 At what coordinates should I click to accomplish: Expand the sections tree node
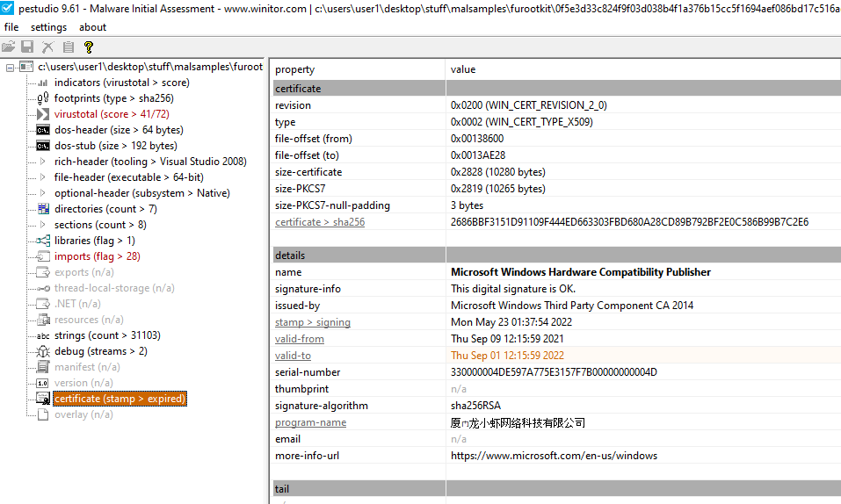coord(42,225)
